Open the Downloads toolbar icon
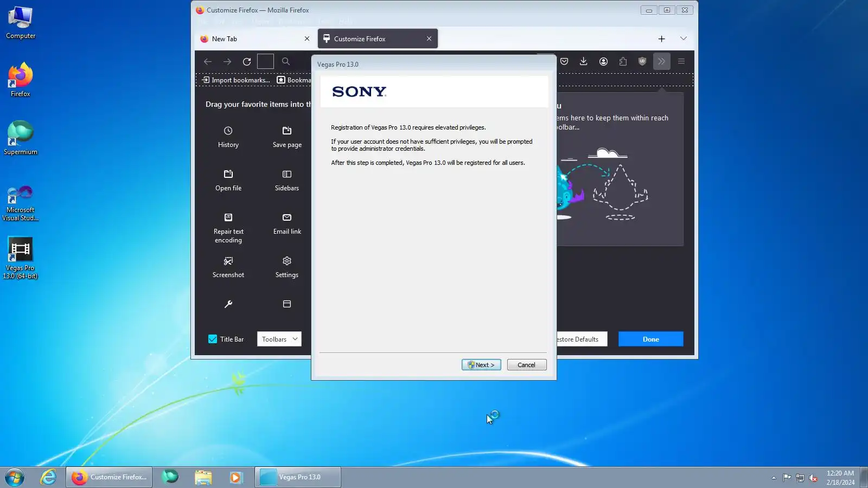The height and width of the screenshot is (488, 868). pos(584,61)
